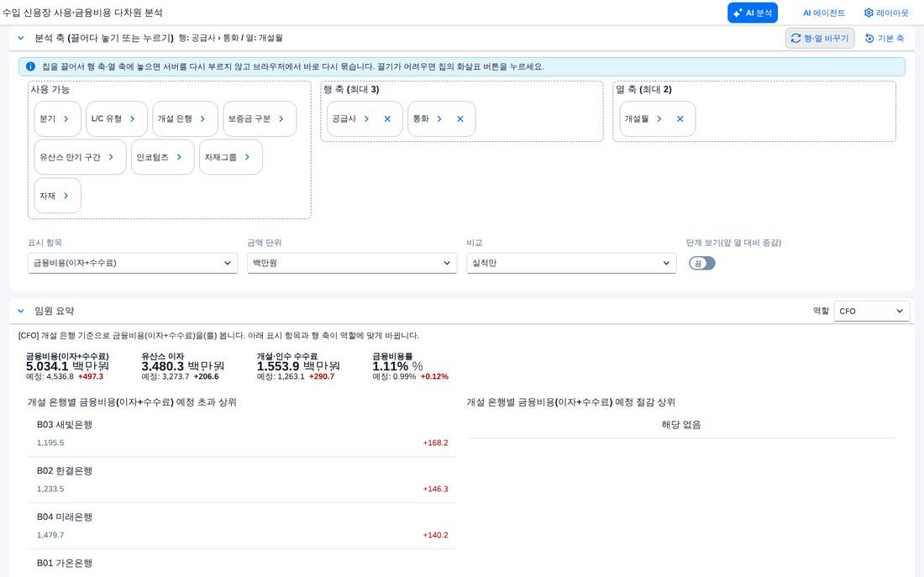924x577 pixels.
Task: Click arrow on the 개설월 column chip
Action: 659,119
